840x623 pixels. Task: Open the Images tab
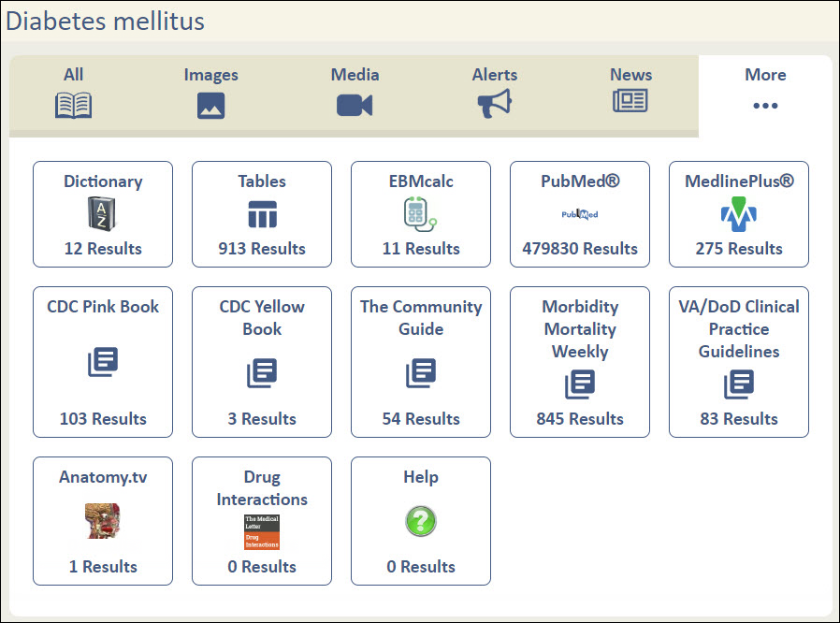pos(210,92)
